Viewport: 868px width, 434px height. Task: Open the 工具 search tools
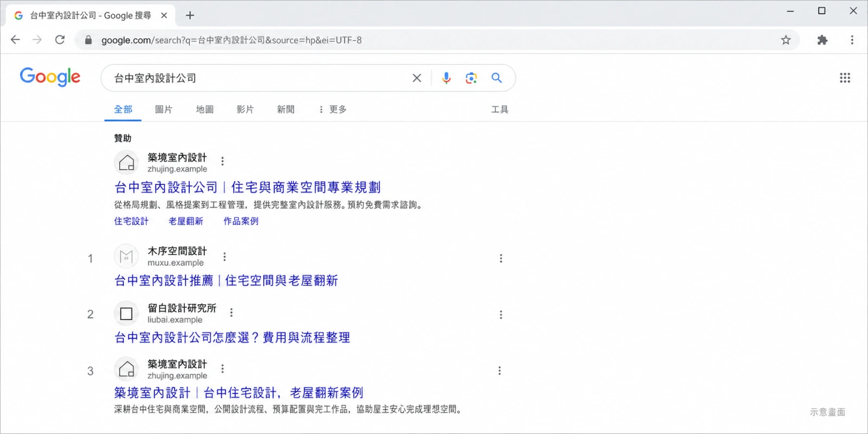[x=500, y=110]
